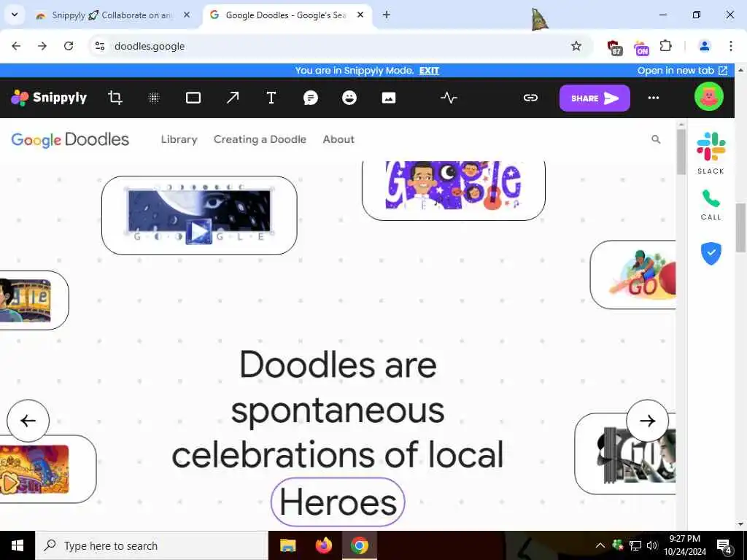The width and height of the screenshot is (747, 560).
Task: Open the Chrome profile icon
Action: click(704, 46)
